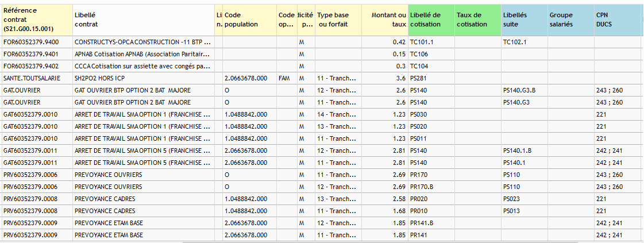This screenshot has height=243, width=644.
Task: Select the PR020 cotisation cell
Action: (x=431, y=199)
